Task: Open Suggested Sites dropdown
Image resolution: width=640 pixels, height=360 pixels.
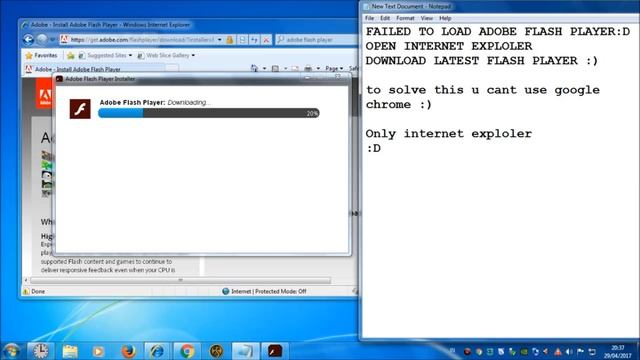Action: (106, 55)
